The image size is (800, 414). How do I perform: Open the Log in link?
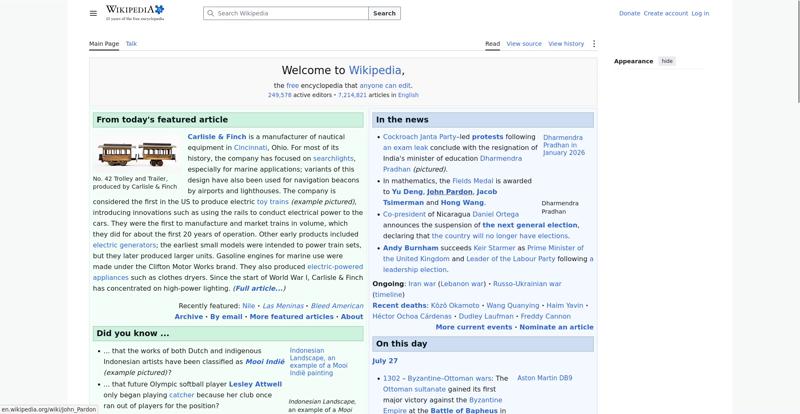click(700, 13)
